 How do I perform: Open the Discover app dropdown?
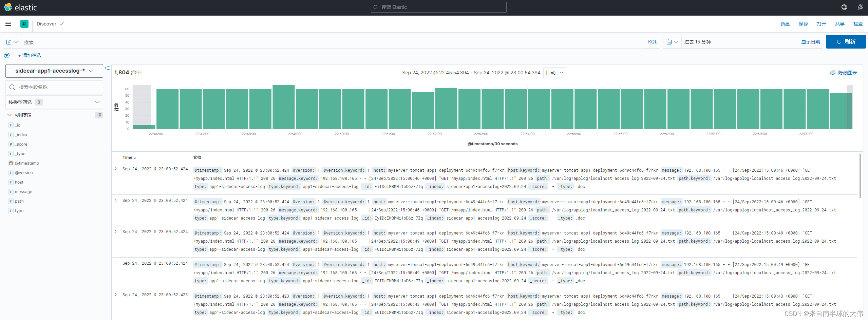[x=50, y=24]
